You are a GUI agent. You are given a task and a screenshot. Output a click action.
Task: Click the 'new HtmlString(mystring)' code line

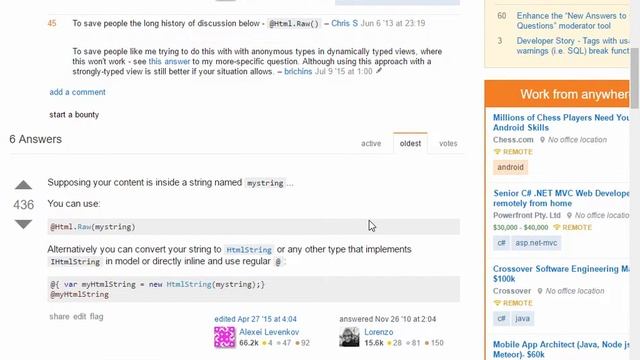point(158,284)
